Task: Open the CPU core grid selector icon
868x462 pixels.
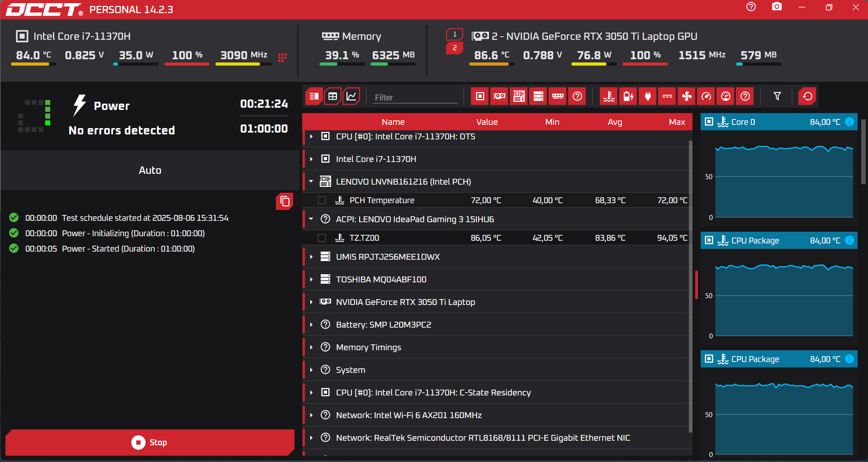Action: pos(282,57)
